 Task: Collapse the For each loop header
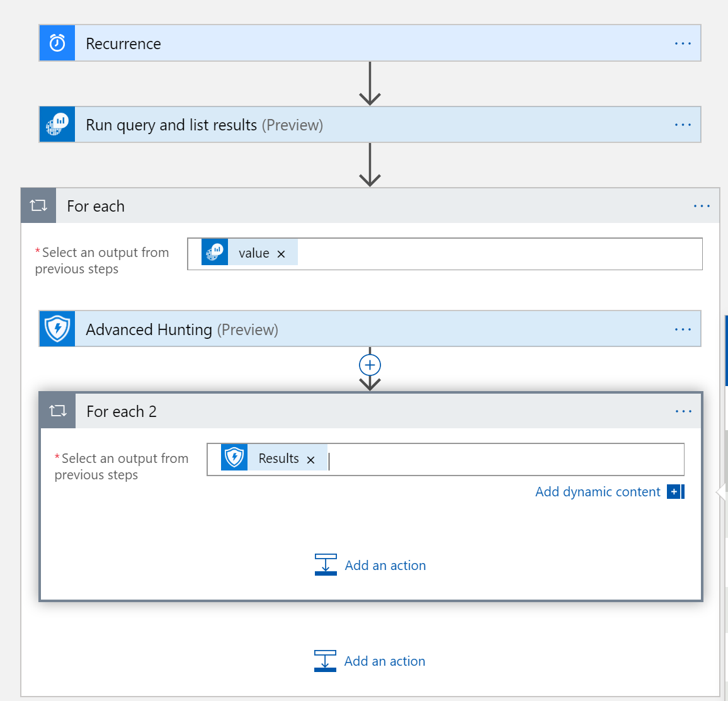252,205
